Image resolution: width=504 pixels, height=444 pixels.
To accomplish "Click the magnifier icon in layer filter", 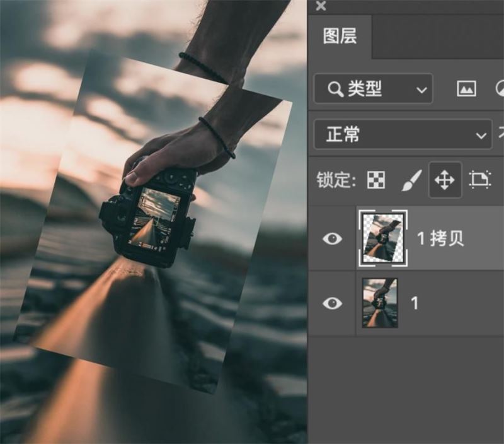I will pos(335,89).
